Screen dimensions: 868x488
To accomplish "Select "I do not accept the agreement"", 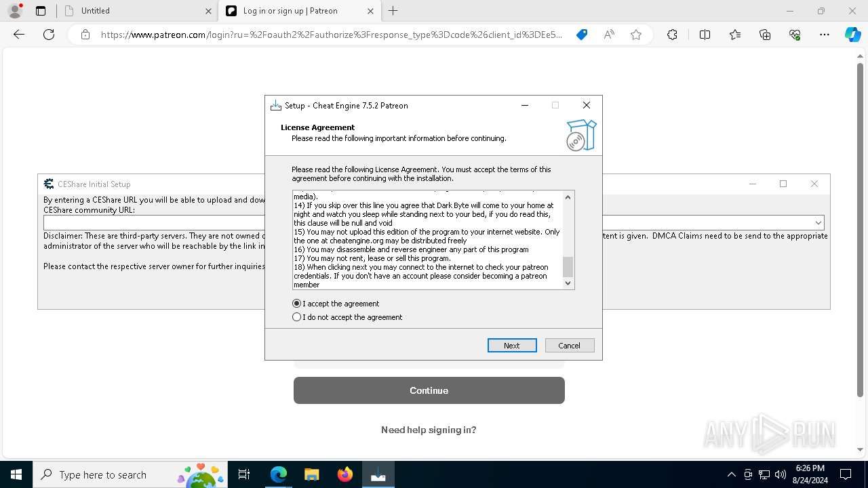I will coord(347,317).
